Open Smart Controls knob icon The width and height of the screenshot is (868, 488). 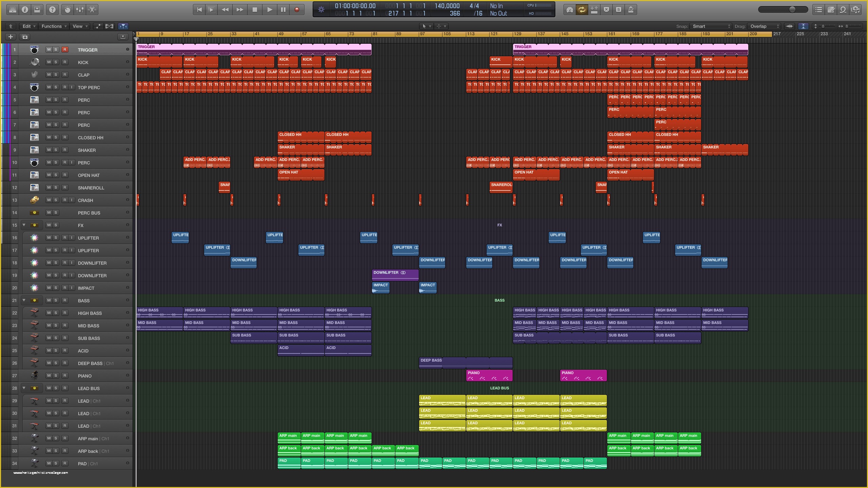[67, 10]
